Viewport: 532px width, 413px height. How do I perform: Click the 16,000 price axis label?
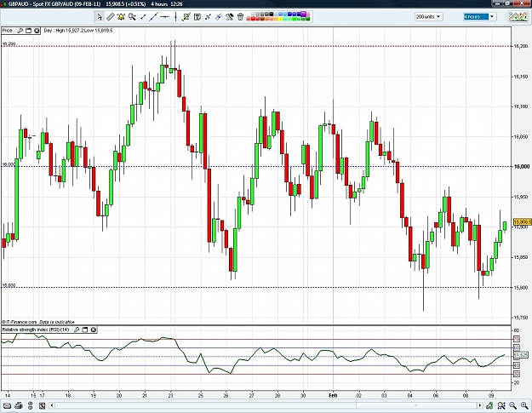pos(522,167)
